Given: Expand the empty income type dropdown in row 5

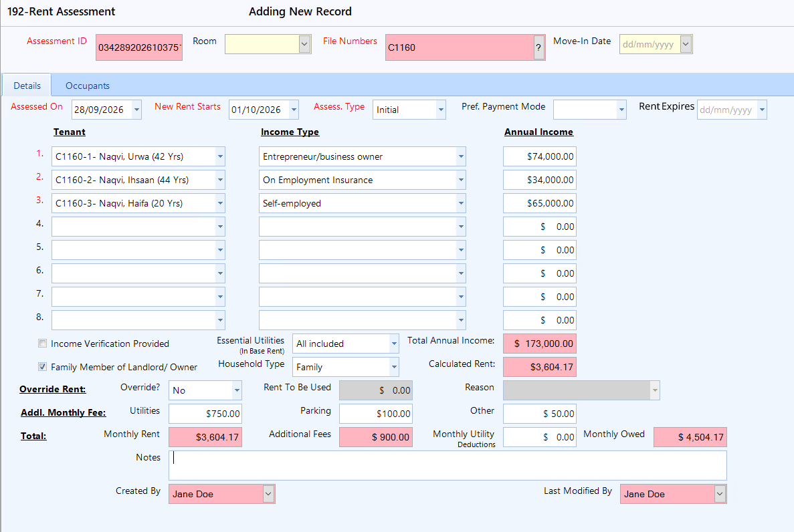Looking at the screenshot, I should 461,249.
